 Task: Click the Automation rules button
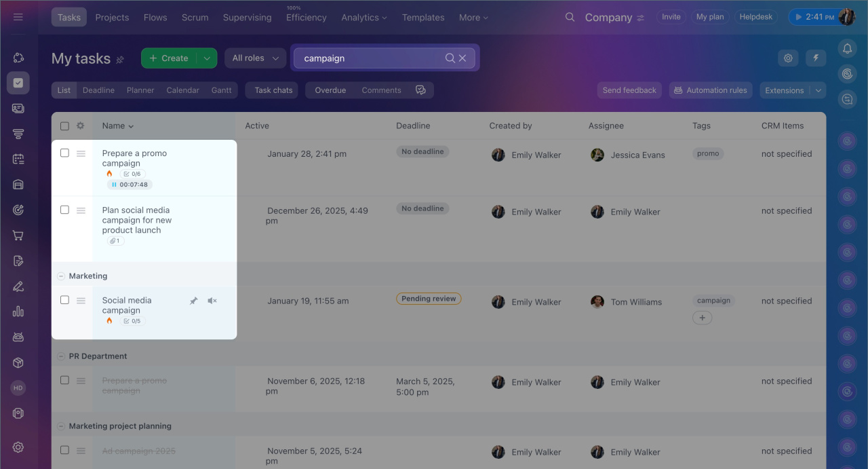coord(710,90)
